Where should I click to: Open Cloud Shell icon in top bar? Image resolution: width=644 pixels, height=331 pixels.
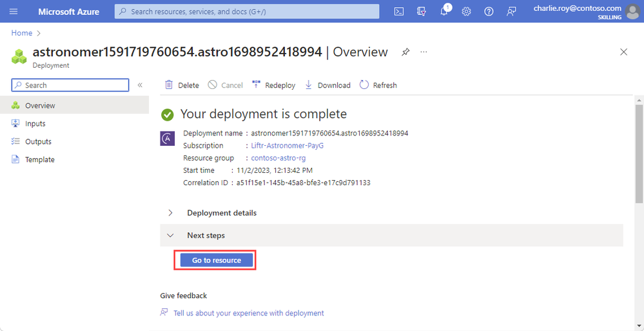tap(398, 12)
